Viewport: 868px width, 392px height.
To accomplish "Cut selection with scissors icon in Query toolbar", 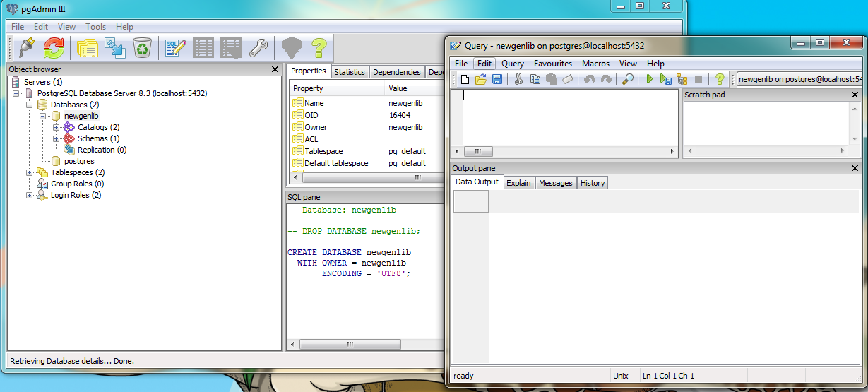I will click(518, 79).
